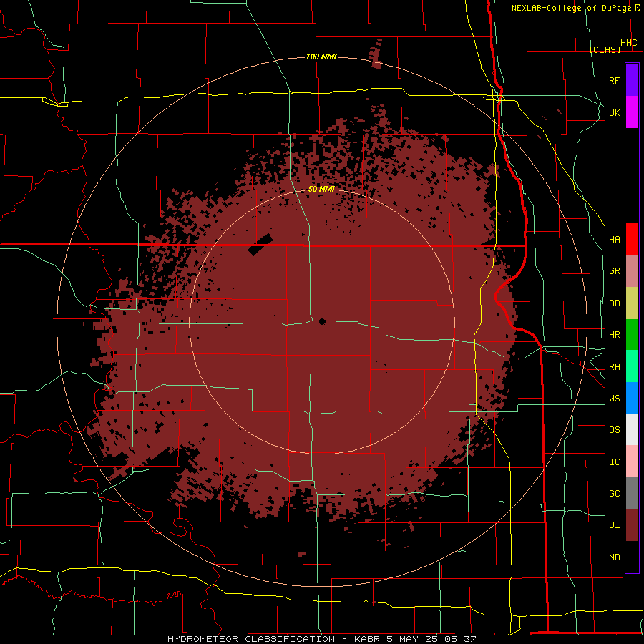Click the BI legend label
The image size is (644, 644).
614,525
